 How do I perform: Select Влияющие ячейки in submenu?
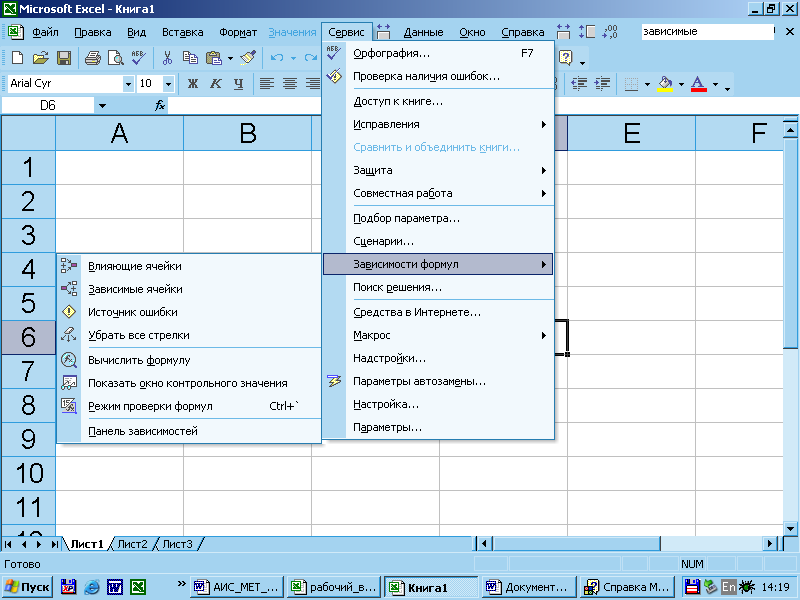(x=189, y=266)
